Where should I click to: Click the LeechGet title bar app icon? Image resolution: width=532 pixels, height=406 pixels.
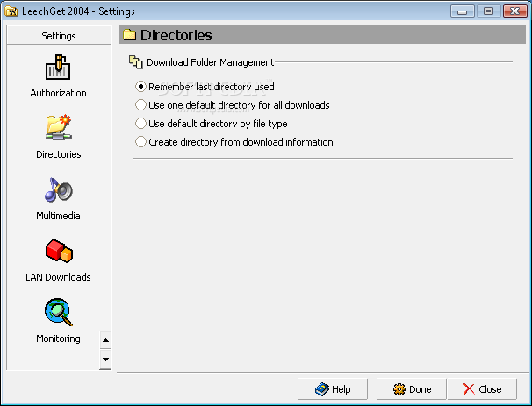click(11, 11)
